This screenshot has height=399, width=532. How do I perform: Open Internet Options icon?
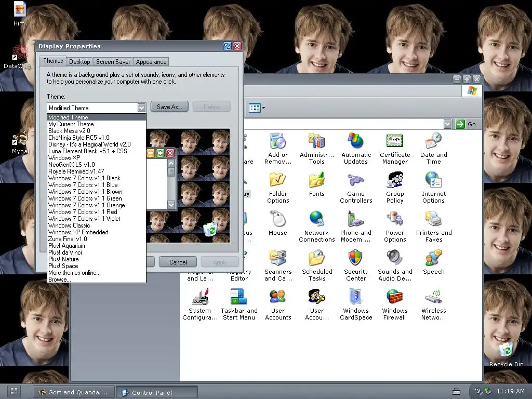click(x=433, y=180)
